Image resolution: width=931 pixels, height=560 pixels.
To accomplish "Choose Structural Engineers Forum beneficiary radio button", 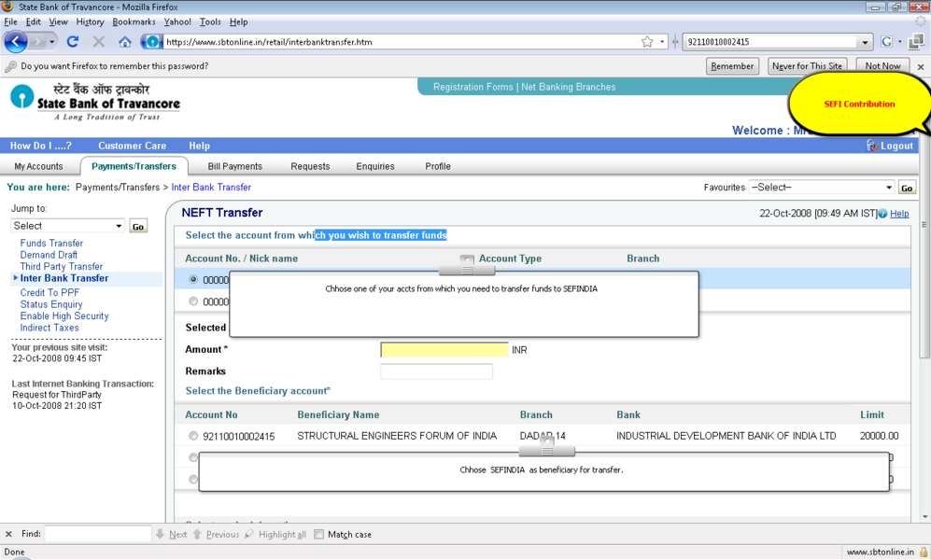I will (193, 436).
